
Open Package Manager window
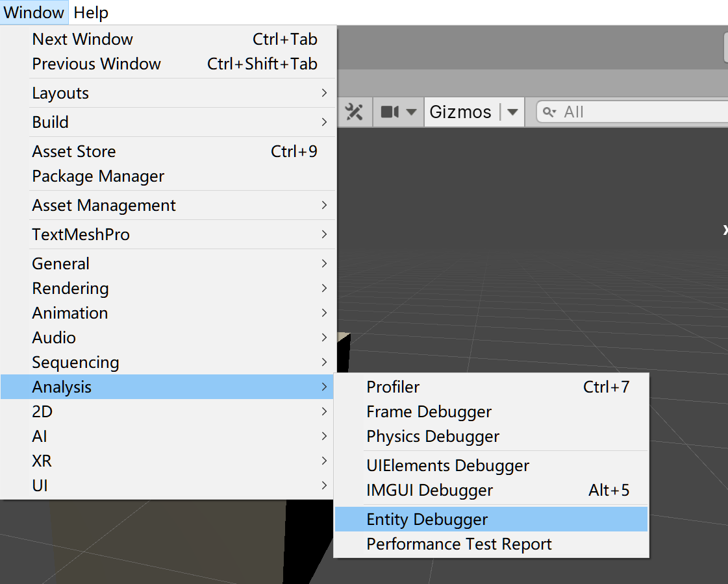point(168,176)
